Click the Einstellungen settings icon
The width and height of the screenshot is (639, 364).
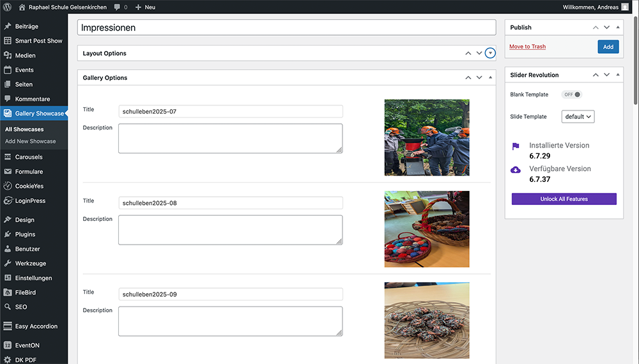[7, 278]
